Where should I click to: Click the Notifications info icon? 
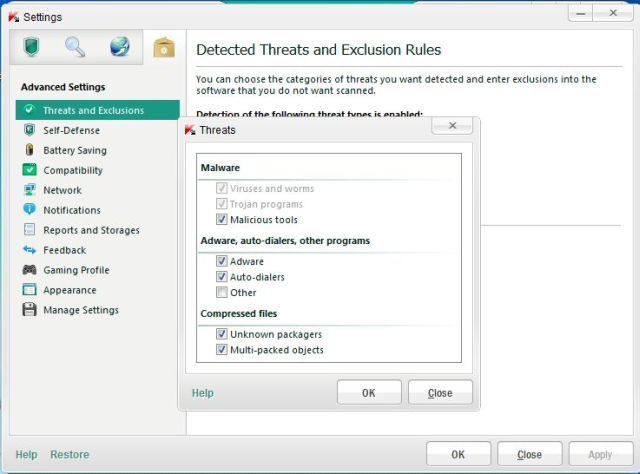coord(29,210)
